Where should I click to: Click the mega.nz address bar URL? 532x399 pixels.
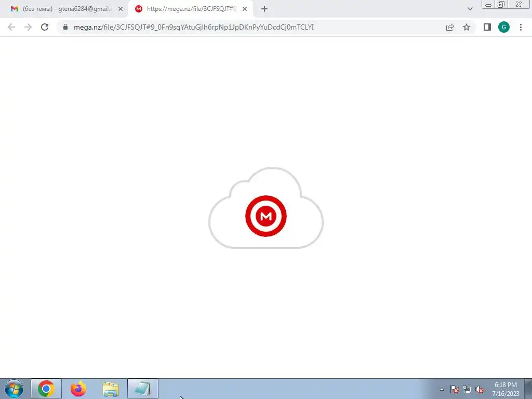[x=193, y=27]
